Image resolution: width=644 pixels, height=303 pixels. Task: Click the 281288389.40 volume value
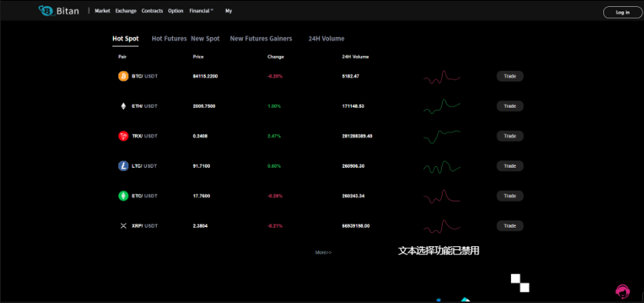coord(357,136)
